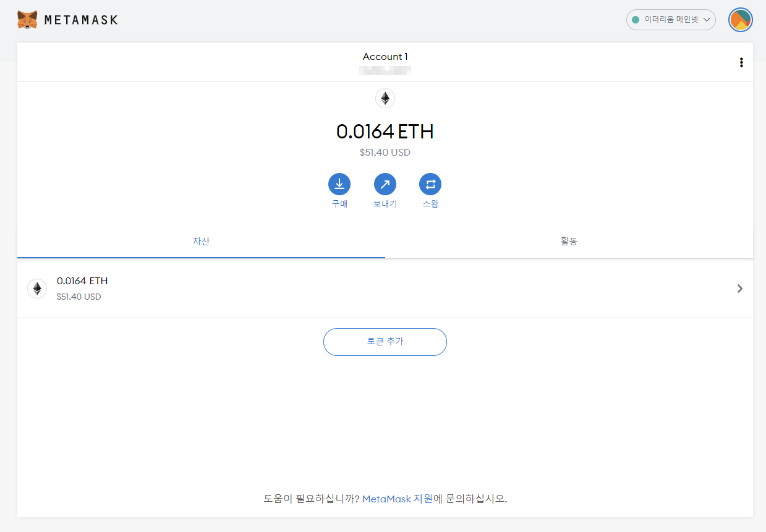Open the 이더리움 메인넷 network dropdown
The image size is (766, 532).
[x=670, y=19]
